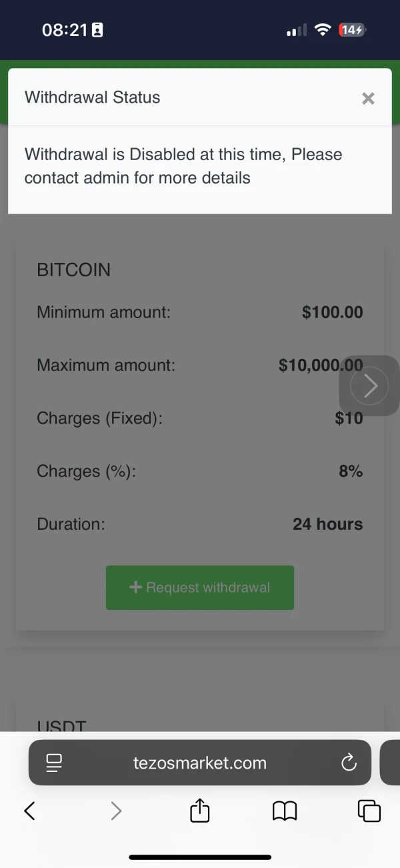Tap the partially visible USDT heading

[62, 726]
